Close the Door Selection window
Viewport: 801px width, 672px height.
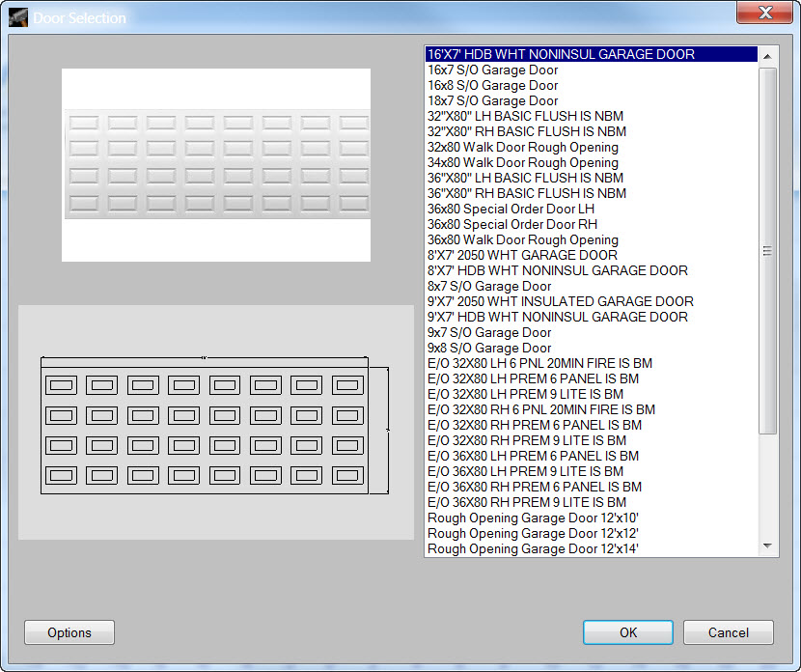[x=764, y=13]
